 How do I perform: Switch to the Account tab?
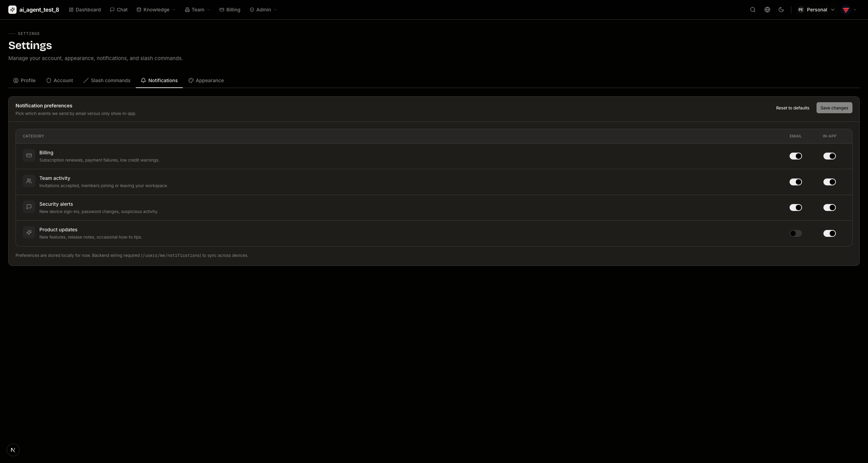(x=60, y=80)
